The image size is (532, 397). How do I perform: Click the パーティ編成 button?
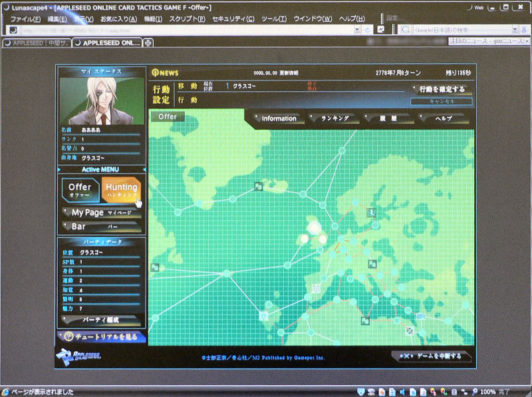(101, 320)
